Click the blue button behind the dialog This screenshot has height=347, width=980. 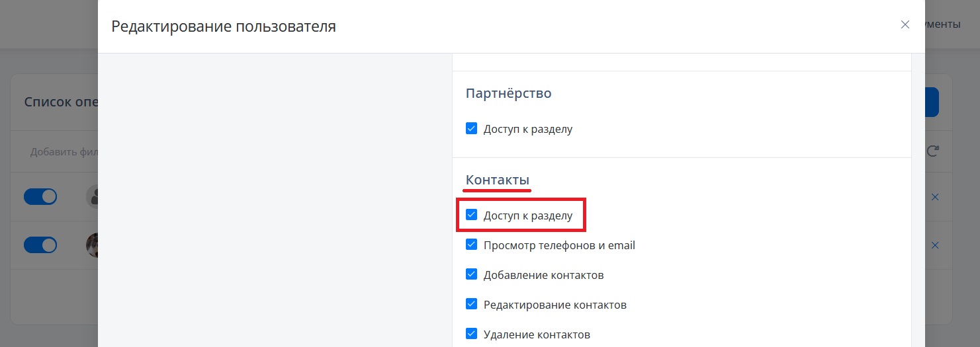tap(932, 102)
